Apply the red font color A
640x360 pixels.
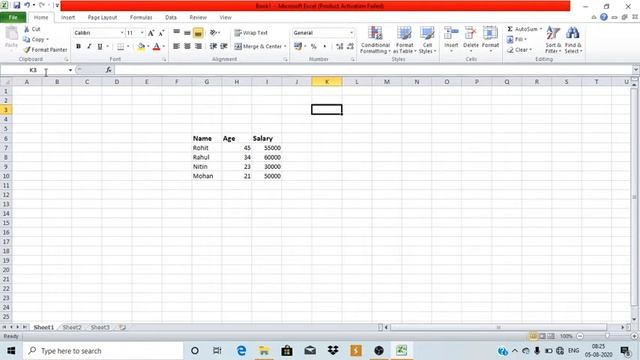pyautogui.click(x=156, y=47)
